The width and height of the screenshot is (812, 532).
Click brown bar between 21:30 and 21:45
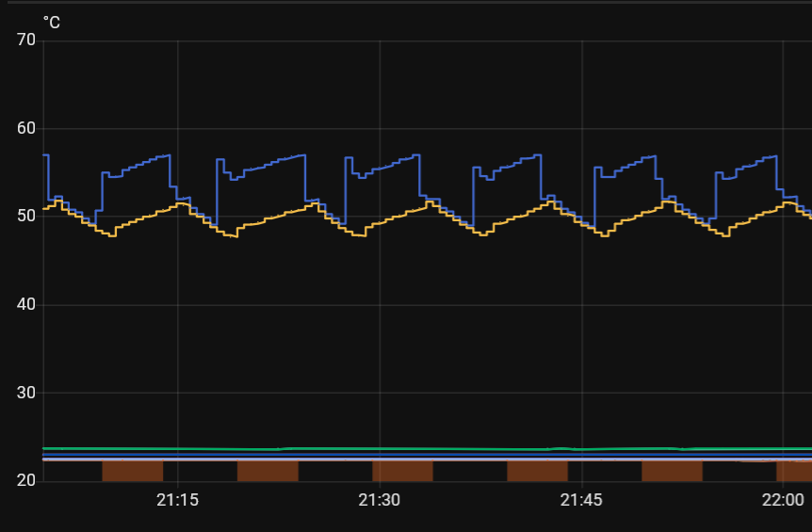[x=537, y=471]
